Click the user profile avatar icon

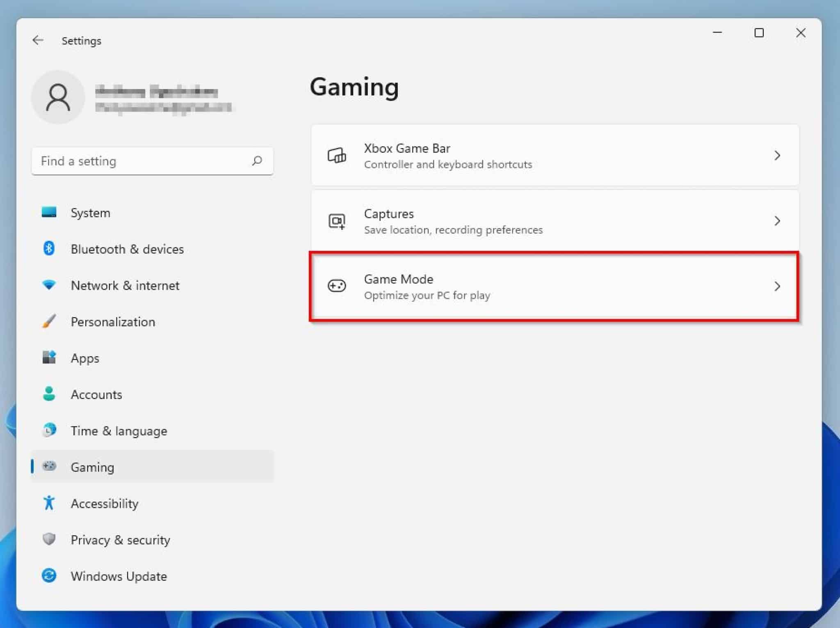(58, 97)
